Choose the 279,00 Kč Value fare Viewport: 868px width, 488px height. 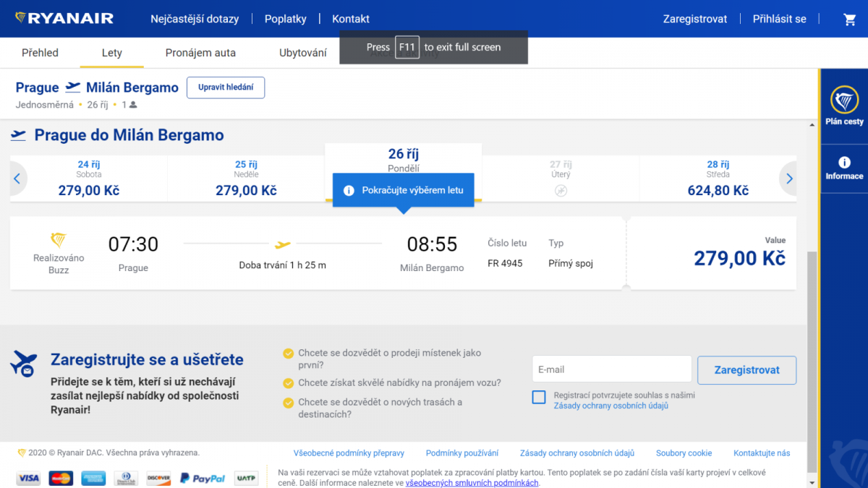coord(739,253)
